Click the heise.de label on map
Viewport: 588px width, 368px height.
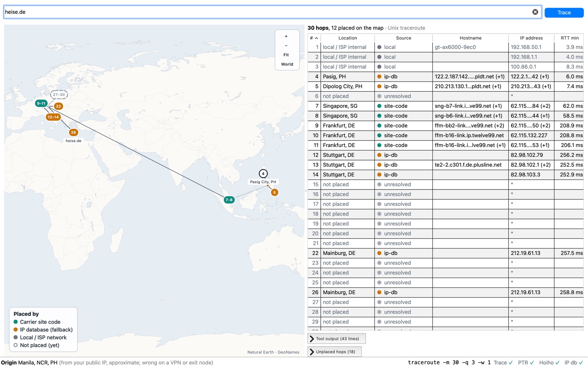(73, 141)
